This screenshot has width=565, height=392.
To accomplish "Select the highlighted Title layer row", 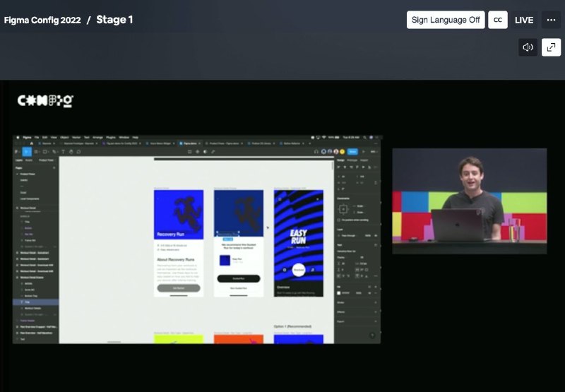I will click(35, 302).
